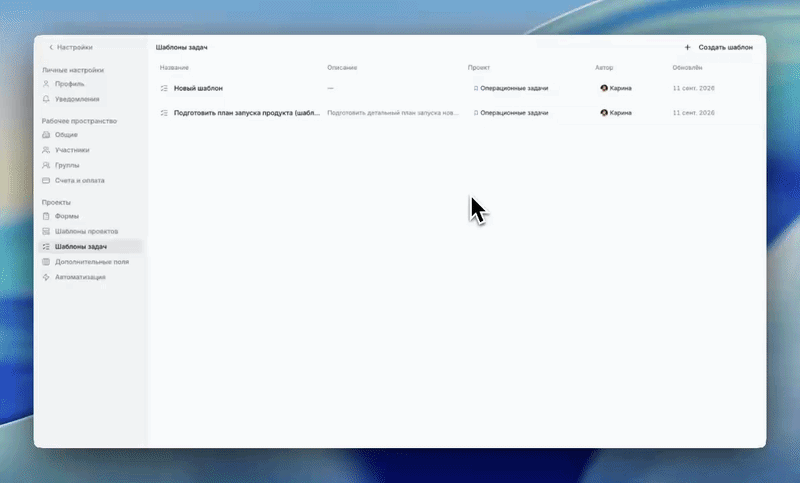Image resolution: width=800 pixels, height=483 pixels.
Task: Go back via Настройки chevron icon
Action: (51, 47)
